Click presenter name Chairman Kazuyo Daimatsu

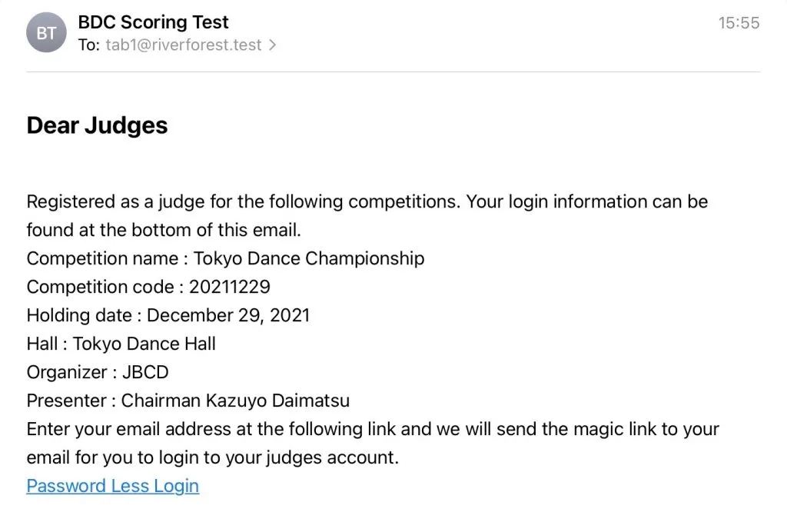point(236,401)
